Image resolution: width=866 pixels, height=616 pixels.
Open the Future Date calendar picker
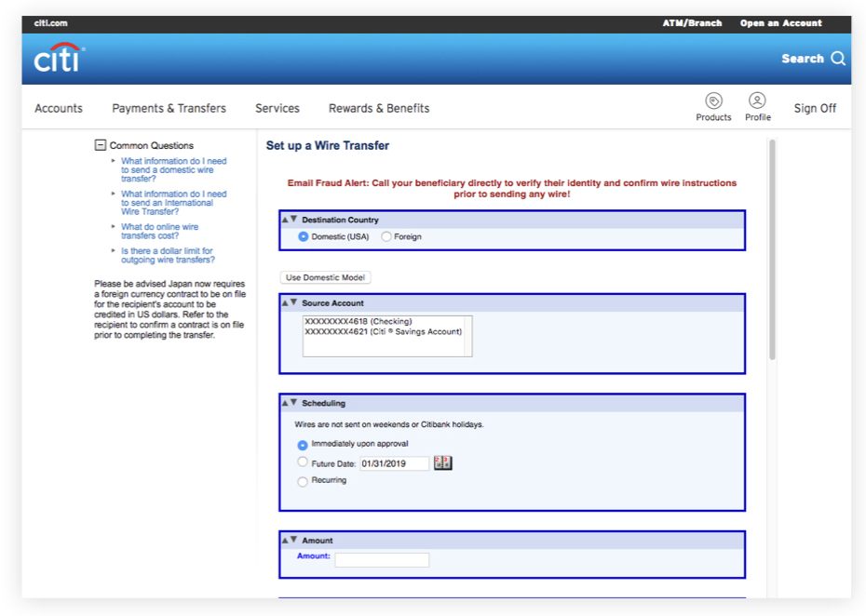tap(443, 463)
